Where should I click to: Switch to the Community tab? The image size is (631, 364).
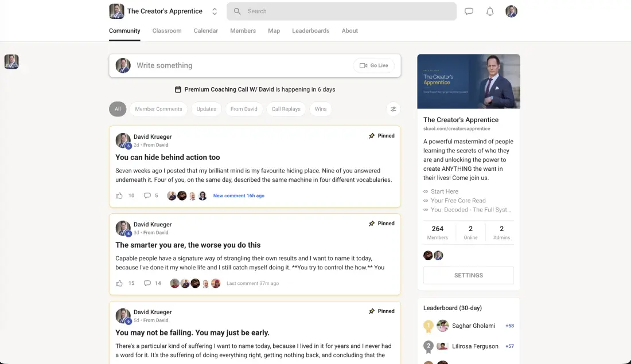click(124, 30)
